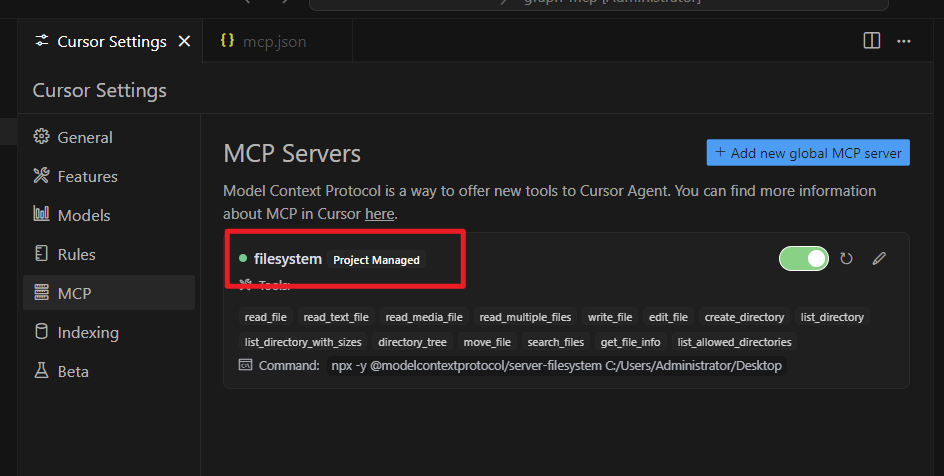Image resolution: width=944 pixels, height=476 pixels.
Task: Click the Indexing database icon
Action: pos(41,332)
